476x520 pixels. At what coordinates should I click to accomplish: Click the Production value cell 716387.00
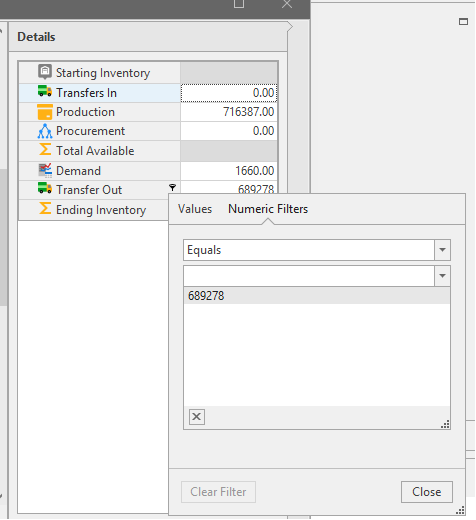(x=229, y=112)
